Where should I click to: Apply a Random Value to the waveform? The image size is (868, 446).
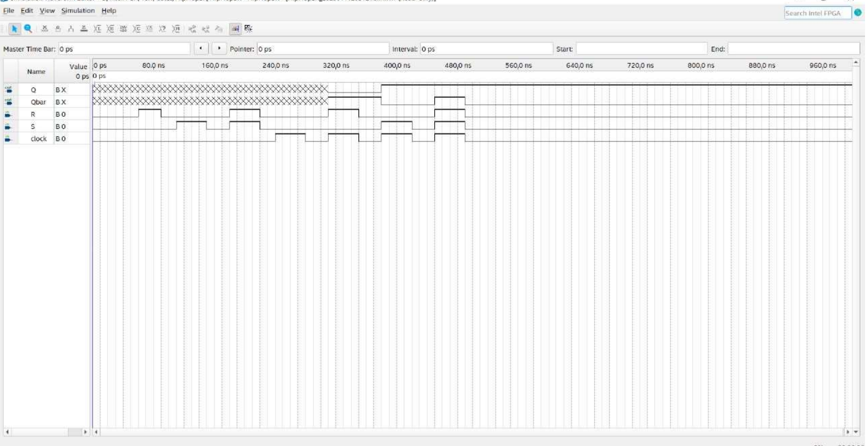(x=163, y=28)
